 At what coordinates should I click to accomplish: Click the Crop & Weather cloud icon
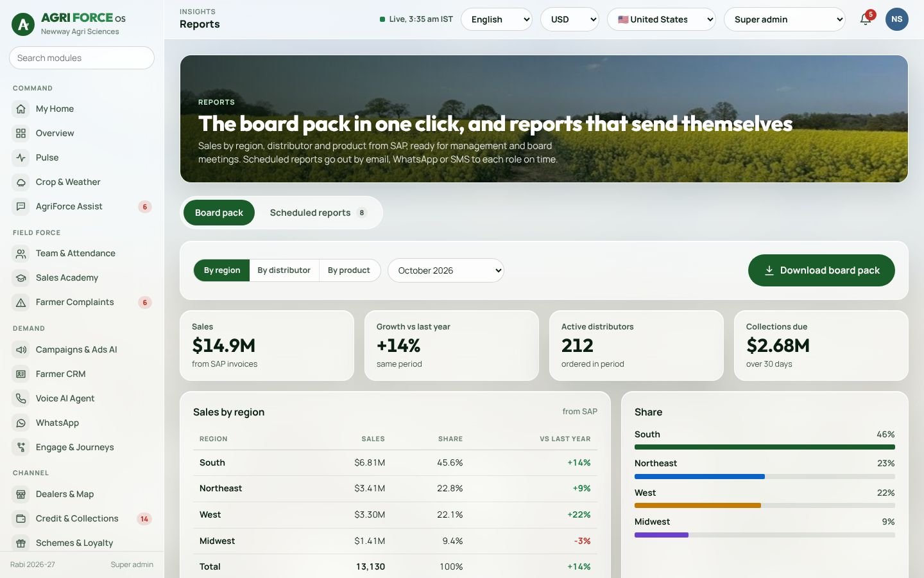click(x=21, y=182)
